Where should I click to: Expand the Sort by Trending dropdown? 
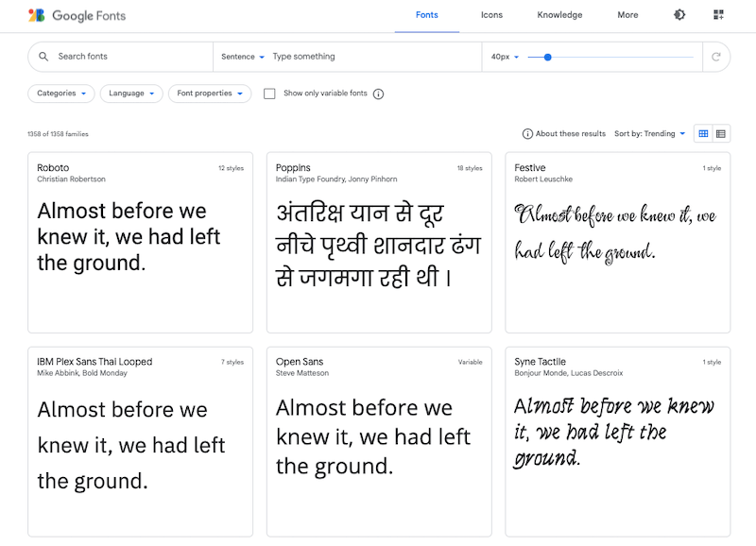[650, 133]
